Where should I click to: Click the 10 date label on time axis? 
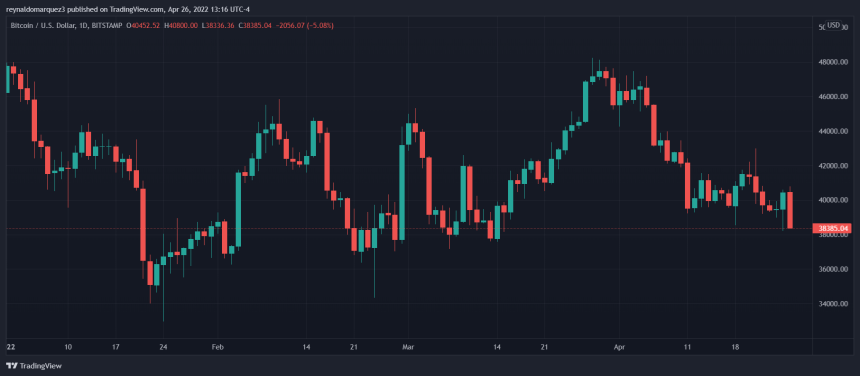(x=67, y=347)
